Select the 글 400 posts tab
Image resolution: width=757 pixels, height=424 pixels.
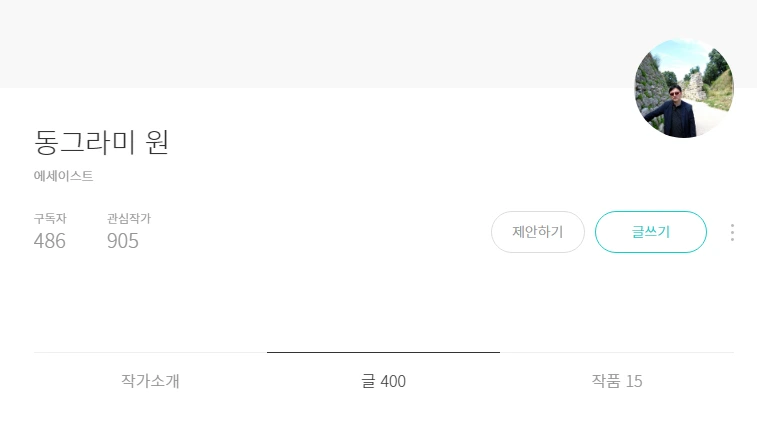pyautogui.click(x=383, y=381)
